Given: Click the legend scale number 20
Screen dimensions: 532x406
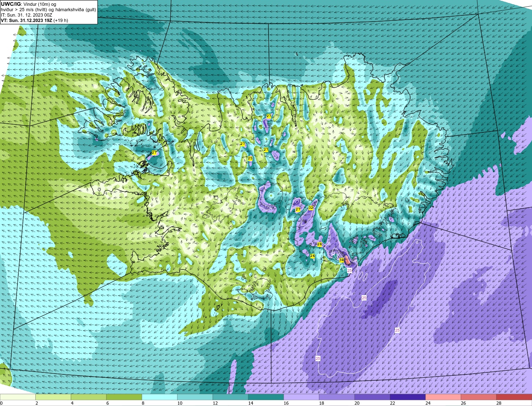Looking at the screenshot, I should pos(357,403).
